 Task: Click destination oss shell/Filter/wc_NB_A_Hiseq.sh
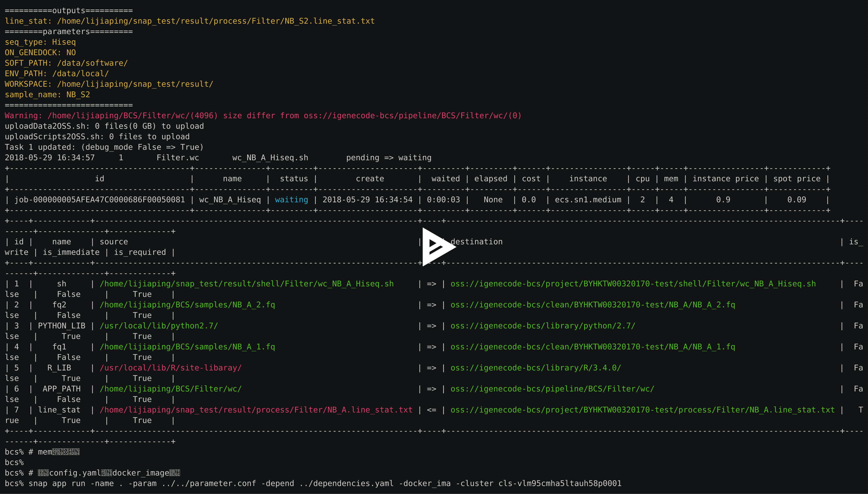coord(633,284)
